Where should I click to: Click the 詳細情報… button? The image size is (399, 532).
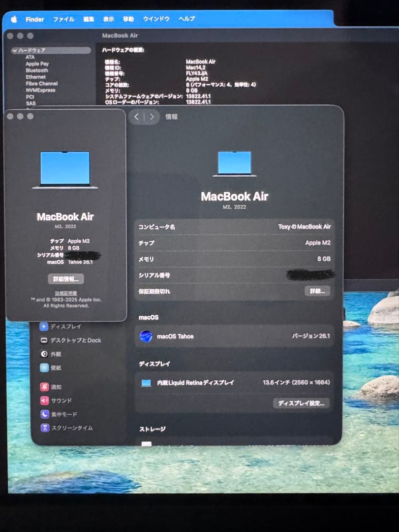66,278
